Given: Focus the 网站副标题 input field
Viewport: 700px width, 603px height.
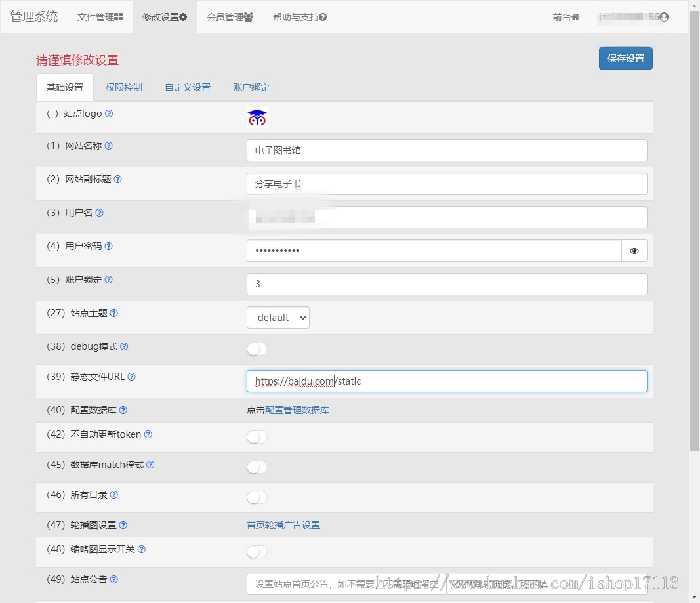Looking at the screenshot, I should coord(447,184).
